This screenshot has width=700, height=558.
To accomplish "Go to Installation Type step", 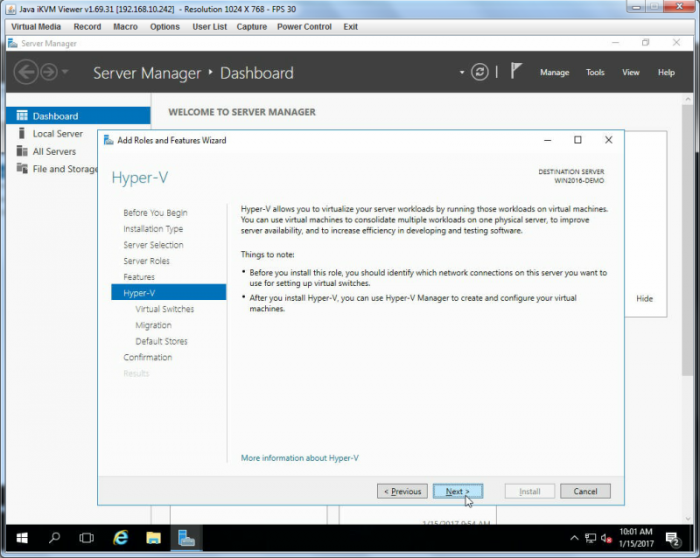I will pos(153,229).
